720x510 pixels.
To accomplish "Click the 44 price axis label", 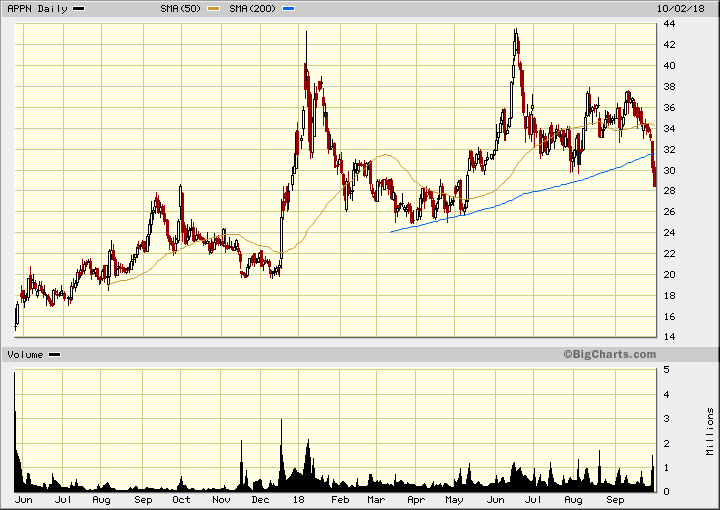I will 669,24.
